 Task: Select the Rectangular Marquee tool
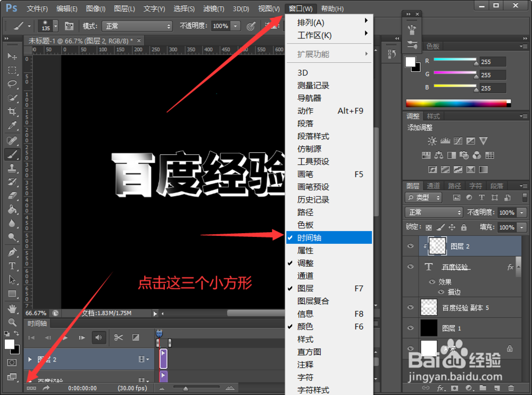[12, 70]
